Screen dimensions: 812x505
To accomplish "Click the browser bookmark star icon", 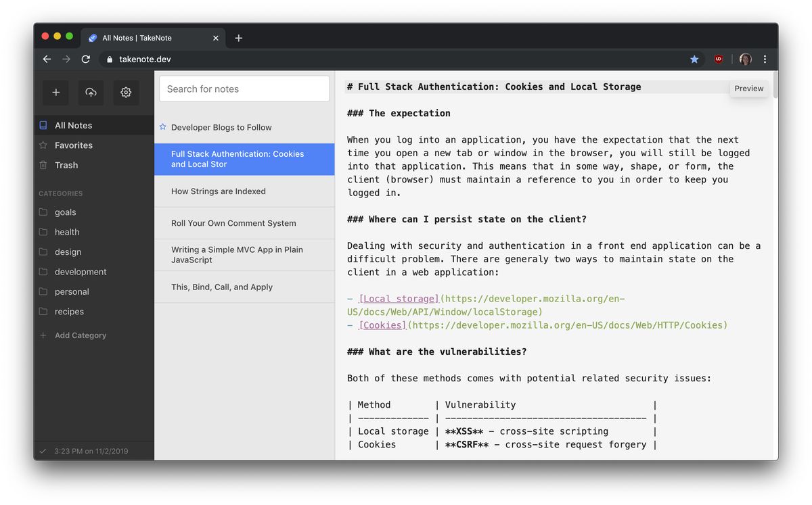I will pyautogui.click(x=694, y=59).
